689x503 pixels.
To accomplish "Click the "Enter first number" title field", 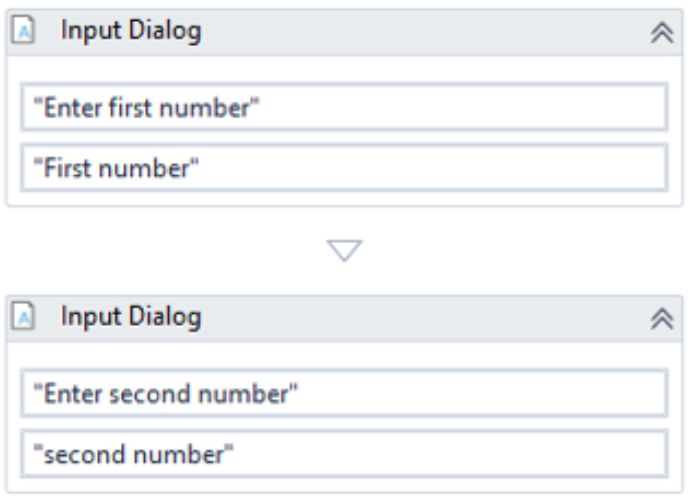I will 343,107.
